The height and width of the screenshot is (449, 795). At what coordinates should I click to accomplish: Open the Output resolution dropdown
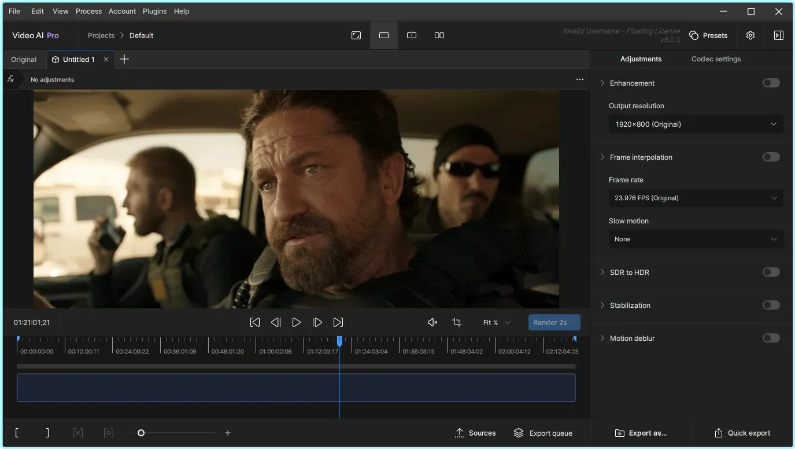[x=695, y=124]
